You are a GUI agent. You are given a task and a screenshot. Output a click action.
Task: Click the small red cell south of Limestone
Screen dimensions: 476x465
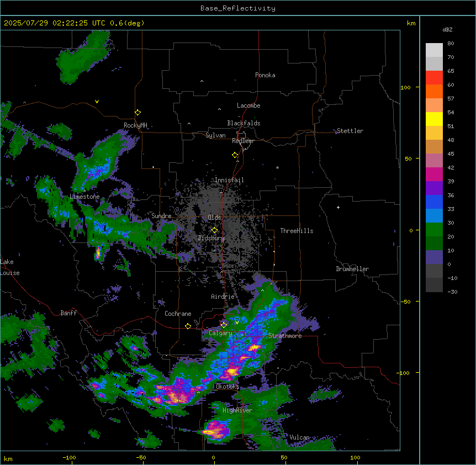click(x=98, y=253)
